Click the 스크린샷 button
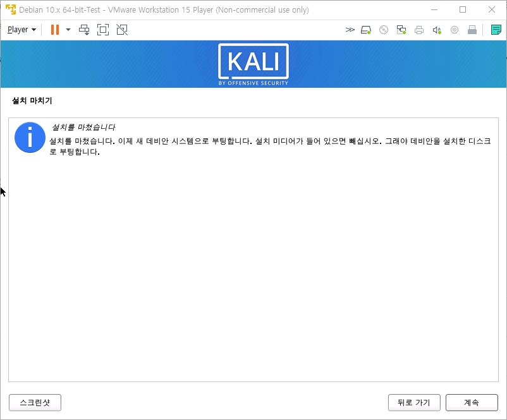The width and height of the screenshot is (507, 420). [x=35, y=402]
